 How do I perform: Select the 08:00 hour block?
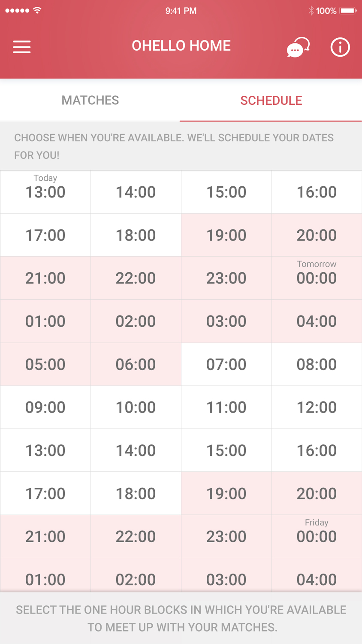click(317, 365)
